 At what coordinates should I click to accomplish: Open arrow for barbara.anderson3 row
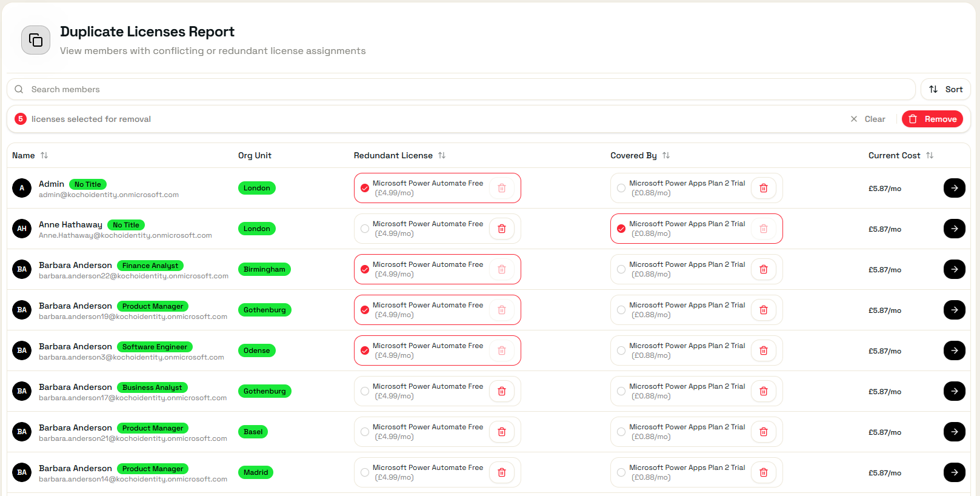click(x=955, y=350)
